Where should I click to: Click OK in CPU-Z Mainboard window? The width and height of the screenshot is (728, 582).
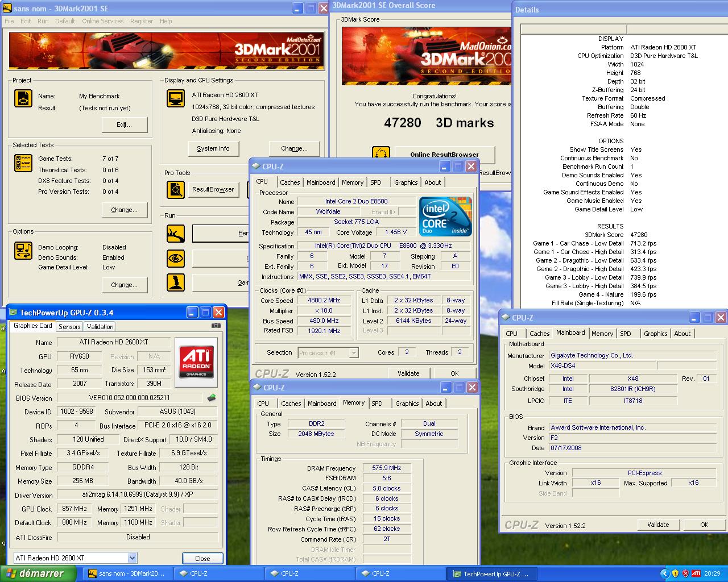pyautogui.click(x=704, y=525)
